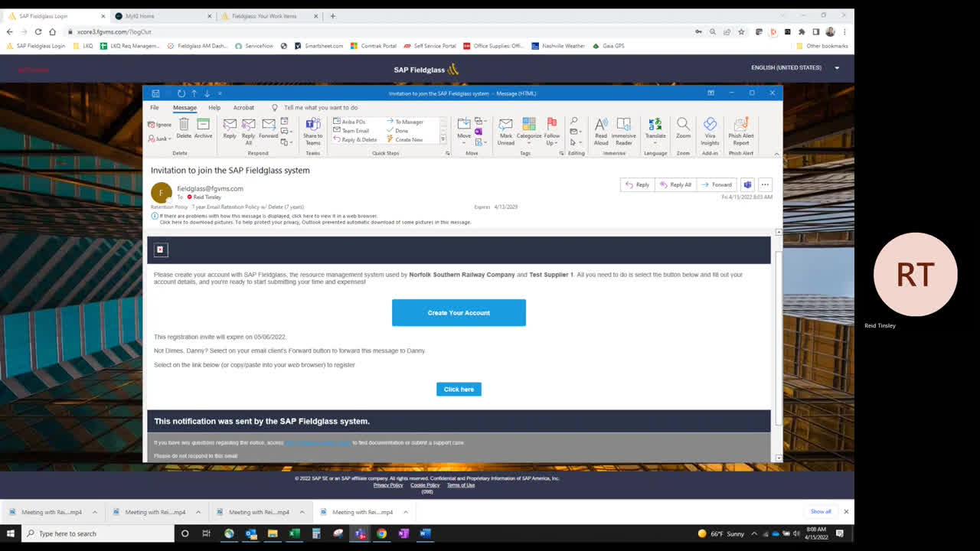The image size is (980, 551).
Task: Open Excel from the Windows taskbar
Action: point(294,533)
